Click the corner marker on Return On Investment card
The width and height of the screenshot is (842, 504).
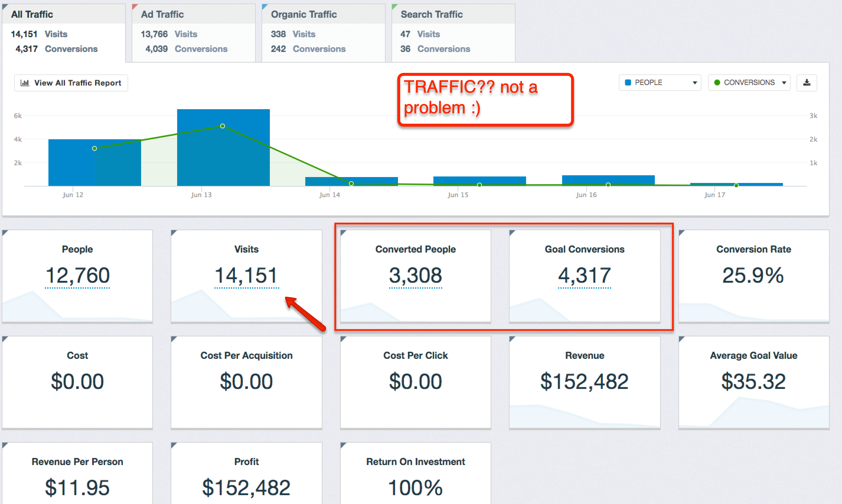click(343, 446)
